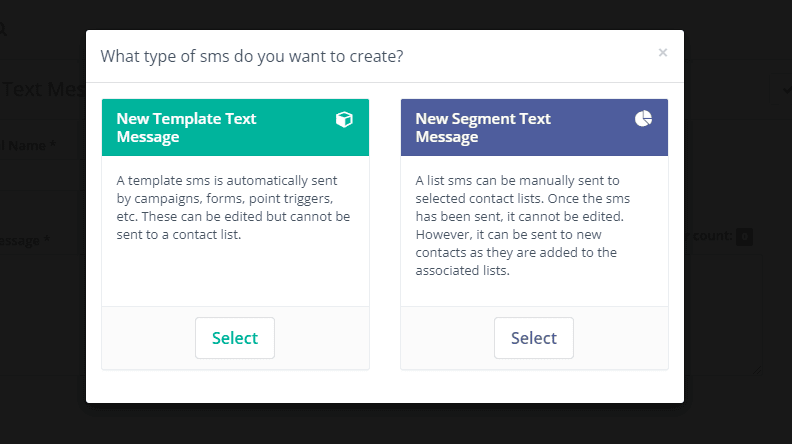The image size is (792, 444).
Task: Click the template sms description text
Action: coord(233,207)
